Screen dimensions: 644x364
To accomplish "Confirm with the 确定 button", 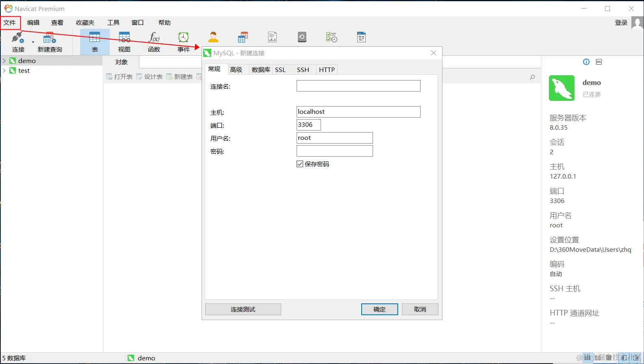I will (379, 310).
